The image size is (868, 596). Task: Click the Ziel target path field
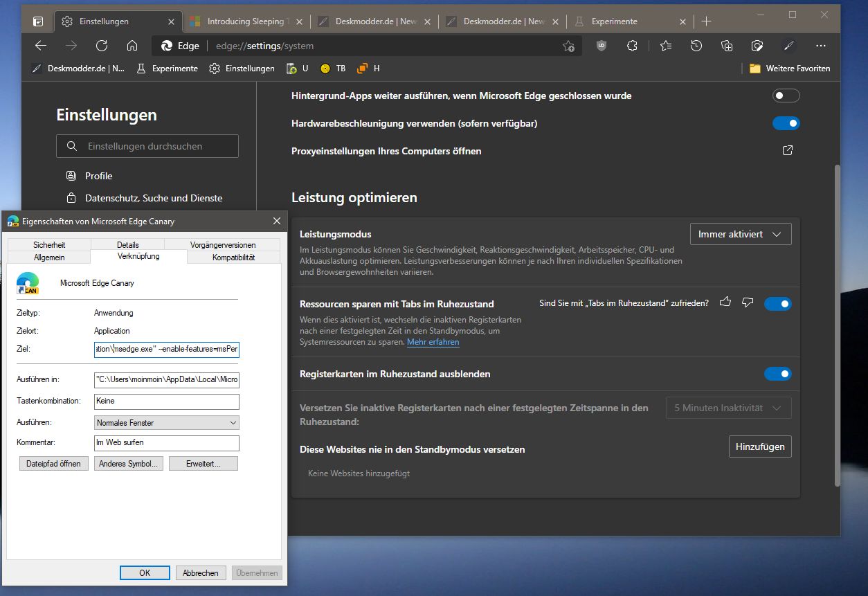tap(167, 349)
